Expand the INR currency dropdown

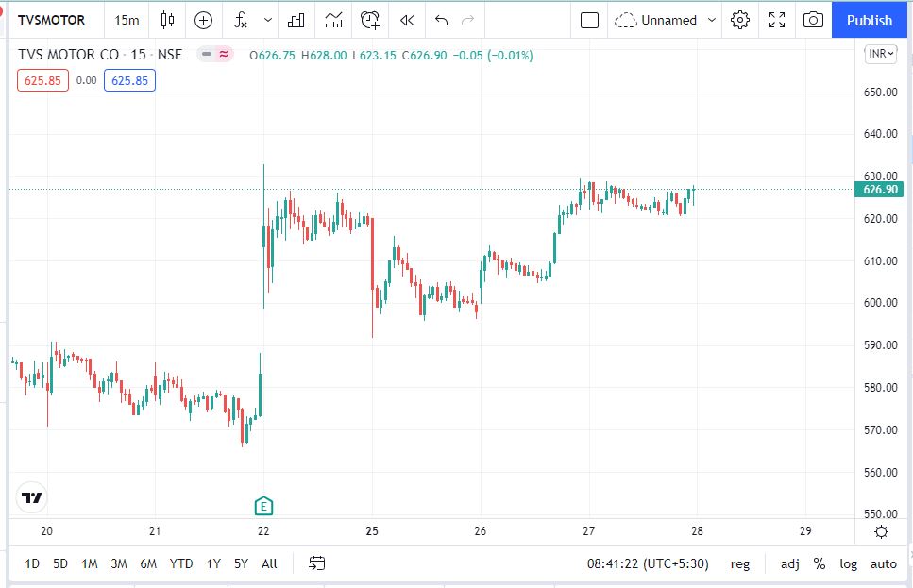(x=880, y=54)
